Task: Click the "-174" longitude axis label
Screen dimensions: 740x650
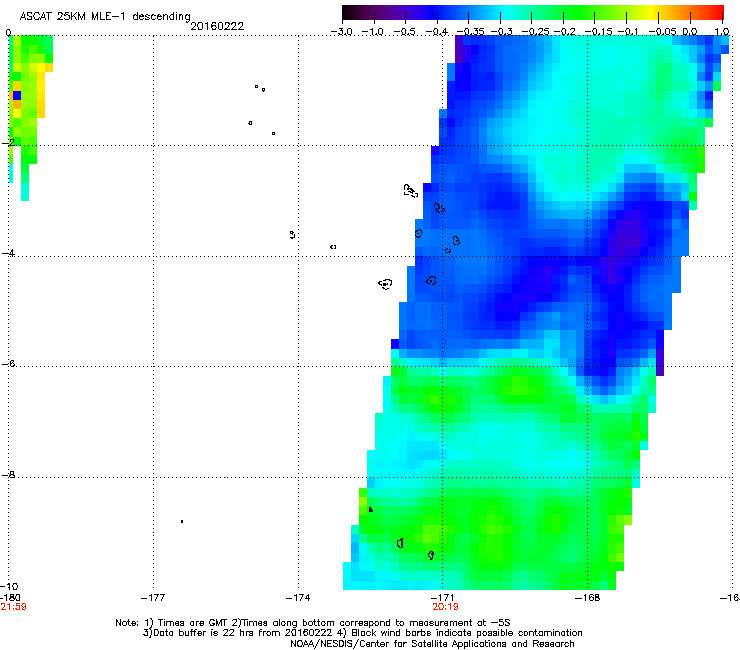Action: click(298, 598)
